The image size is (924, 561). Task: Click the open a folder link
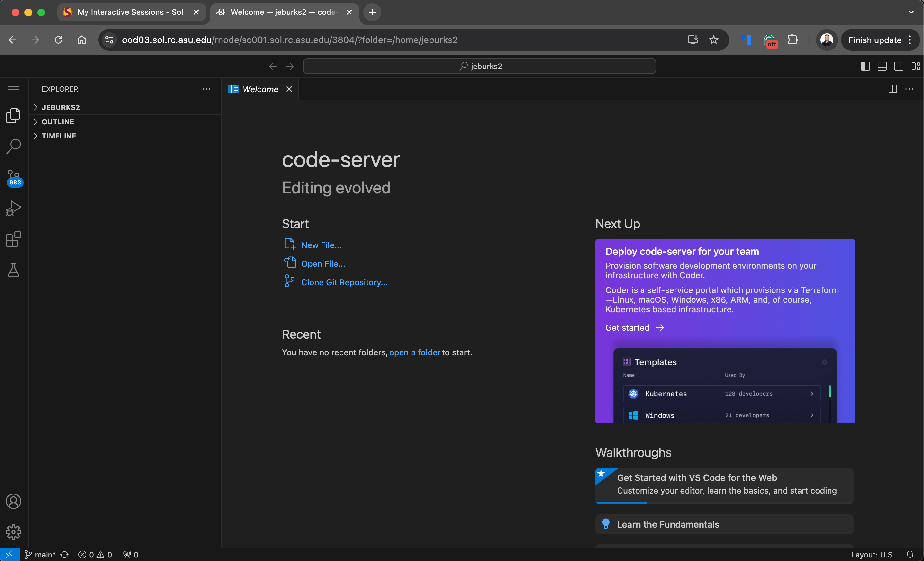pyautogui.click(x=414, y=352)
